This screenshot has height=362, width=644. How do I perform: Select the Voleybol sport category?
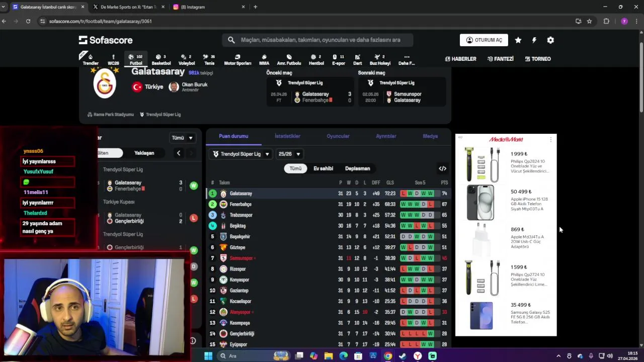point(187,59)
